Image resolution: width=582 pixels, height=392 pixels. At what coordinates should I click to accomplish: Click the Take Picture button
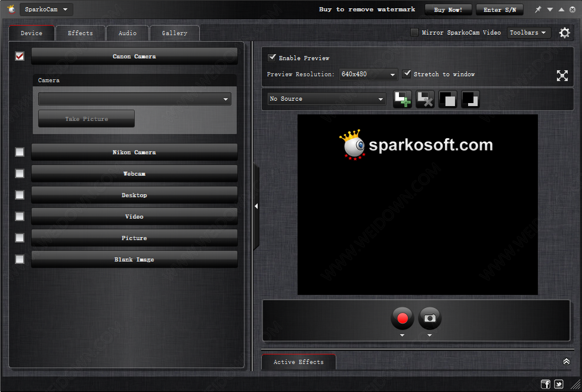(x=86, y=119)
